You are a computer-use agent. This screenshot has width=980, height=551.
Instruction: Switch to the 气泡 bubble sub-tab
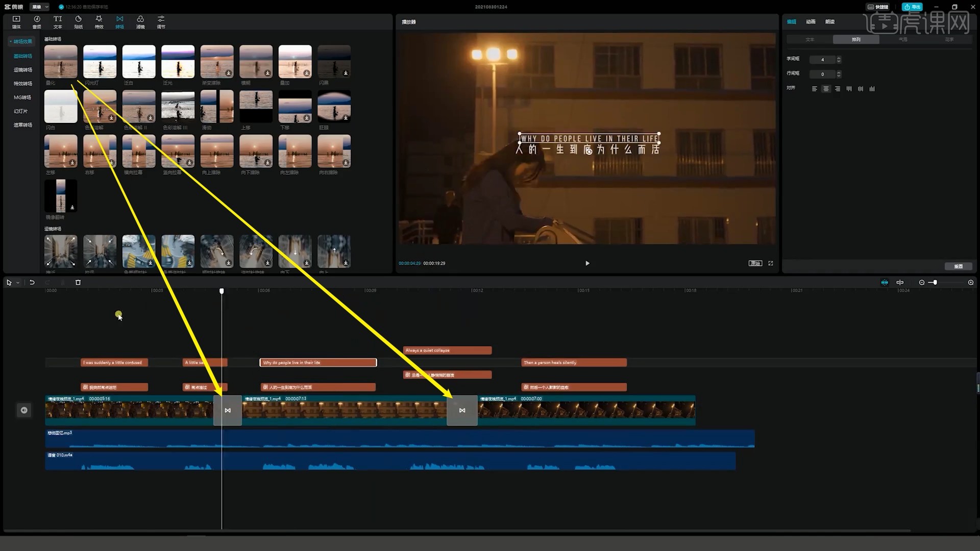click(902, 39)
